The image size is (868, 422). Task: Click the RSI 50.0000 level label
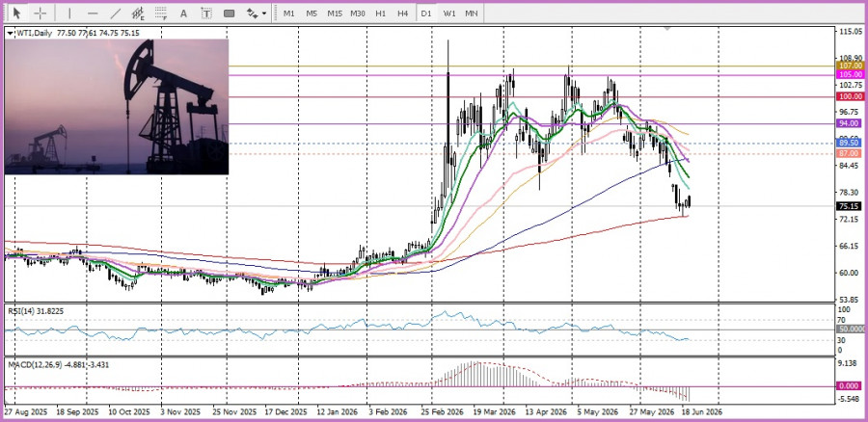852,330
